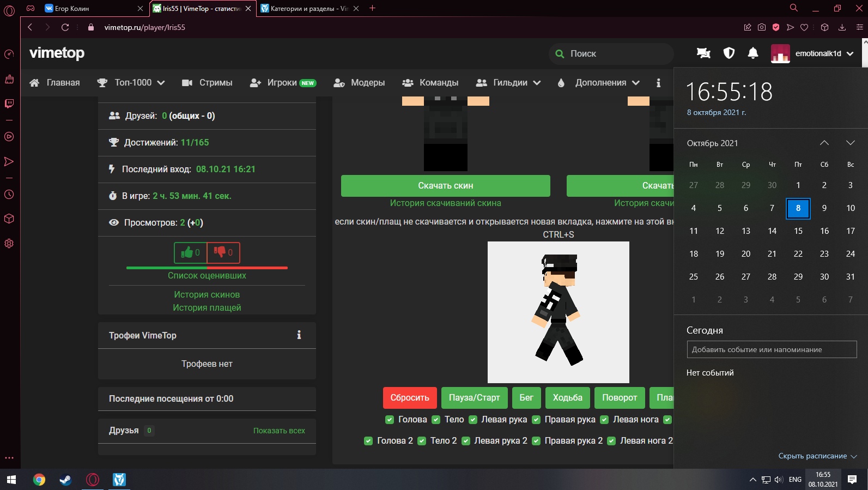
Task: Click the Скачать скин button
Action: pyautogui.click(x=445, y=186)
